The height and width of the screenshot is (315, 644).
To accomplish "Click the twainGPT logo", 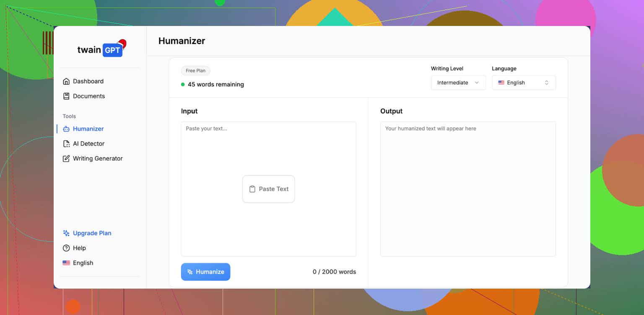I will (x=101, y=49).
